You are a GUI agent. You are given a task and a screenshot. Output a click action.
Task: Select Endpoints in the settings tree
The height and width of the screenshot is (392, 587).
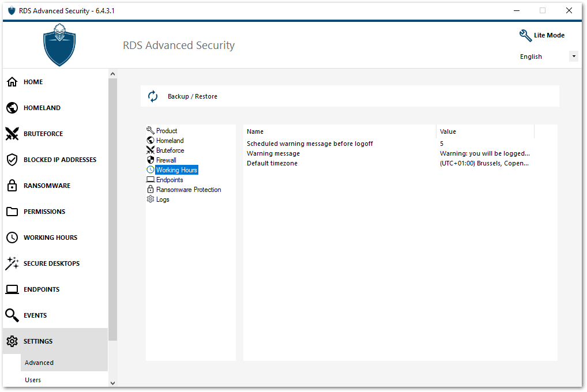coord(169,180)
